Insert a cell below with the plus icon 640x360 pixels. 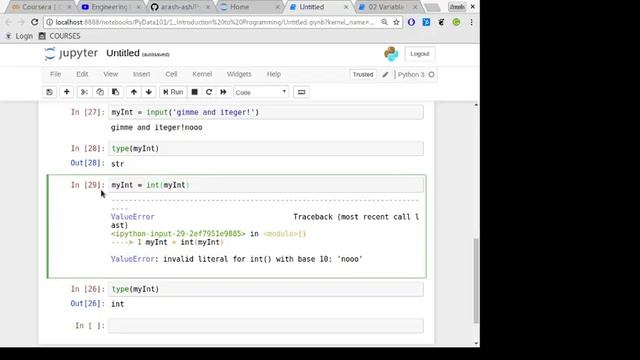click(67, 92)
